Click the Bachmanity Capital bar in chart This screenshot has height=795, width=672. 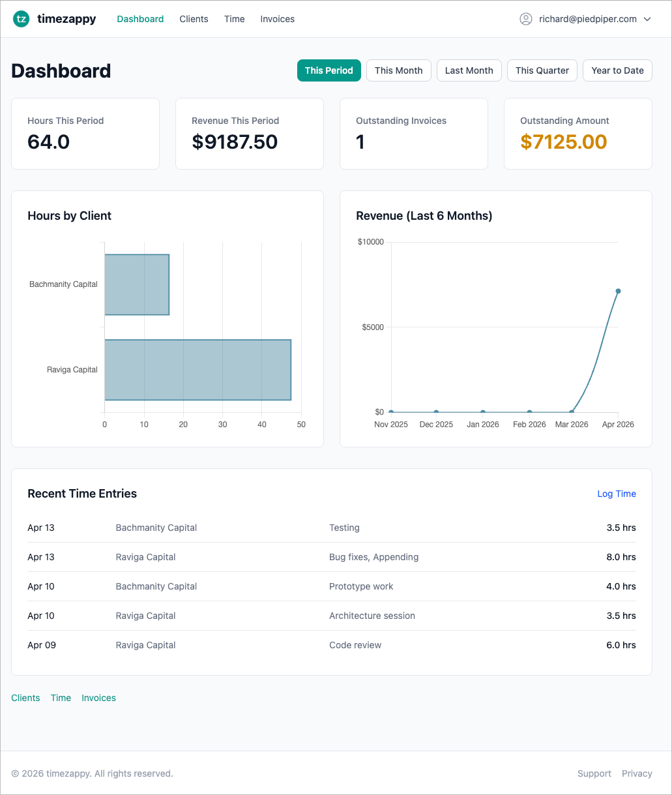pos(137,284)
